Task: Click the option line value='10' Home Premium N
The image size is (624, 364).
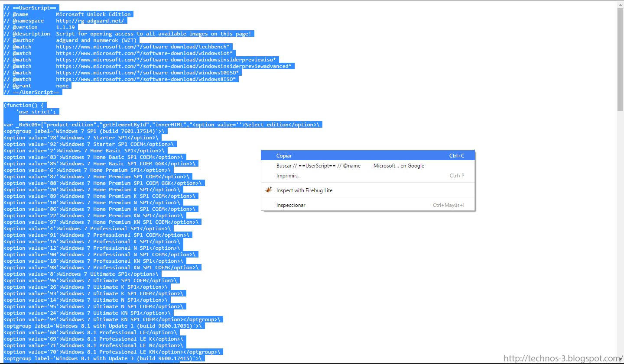Action: click(92, 203)
